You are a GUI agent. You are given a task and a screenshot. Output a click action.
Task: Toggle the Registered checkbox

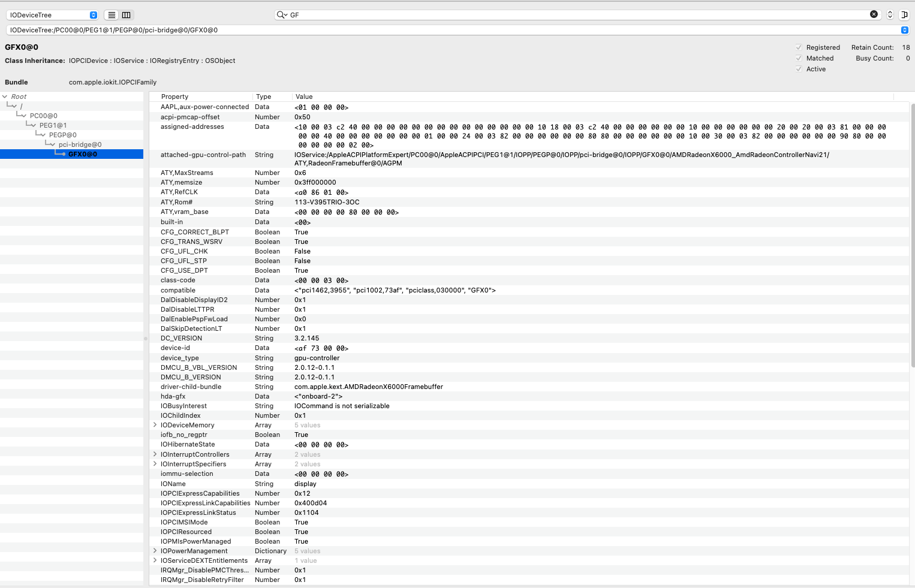point(799,47)
